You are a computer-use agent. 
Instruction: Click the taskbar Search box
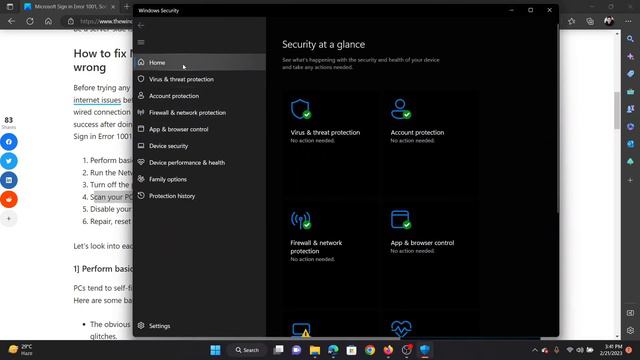[x=247, y=350]
